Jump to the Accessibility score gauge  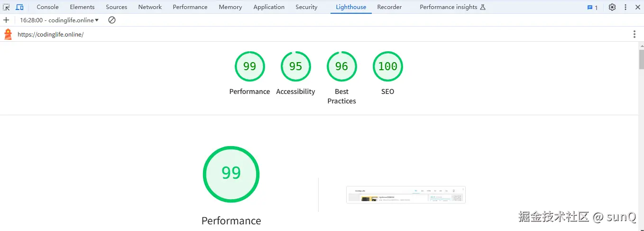point(295,66)
